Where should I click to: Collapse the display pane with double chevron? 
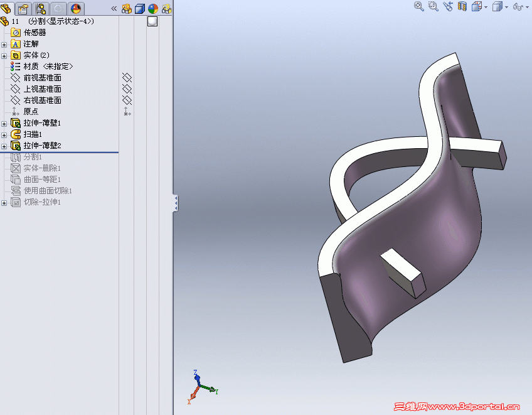[114, 9]
